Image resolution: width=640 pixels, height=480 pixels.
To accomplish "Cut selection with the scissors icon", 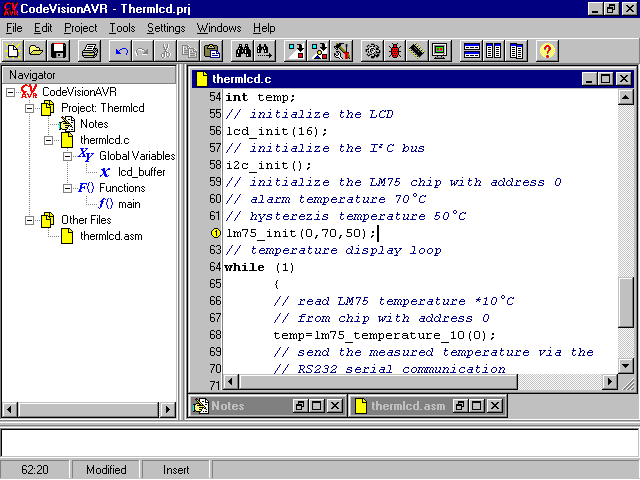I will coord(165,51).
